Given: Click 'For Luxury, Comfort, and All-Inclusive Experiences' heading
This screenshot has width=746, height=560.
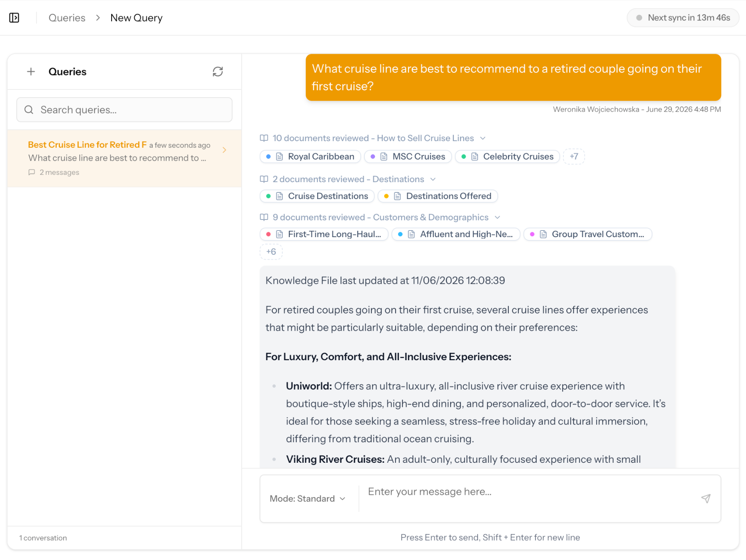Looking at the screenshot, I should [x=388, y=357].
